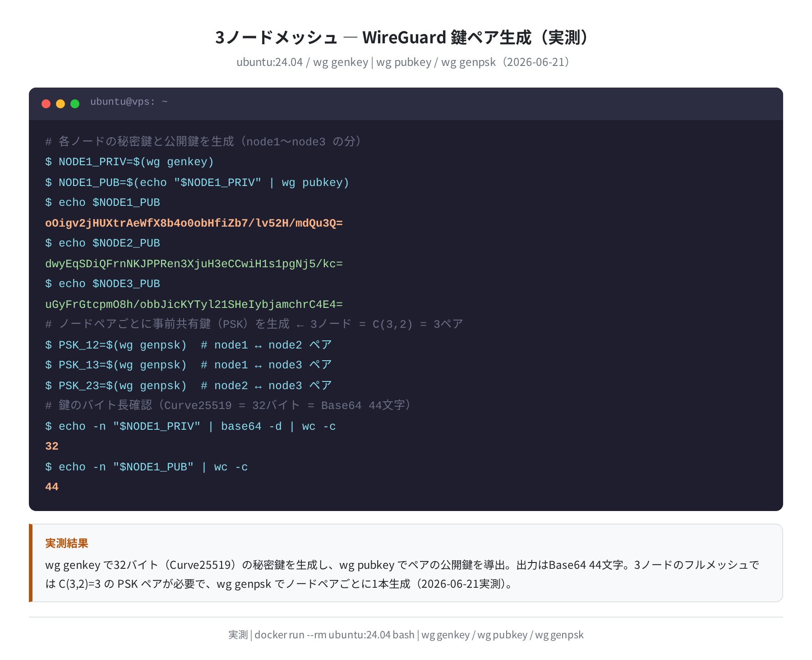
Task: Select the key output starting with uGyFrGtcpmO8h
Action: (x=194, y=304)
